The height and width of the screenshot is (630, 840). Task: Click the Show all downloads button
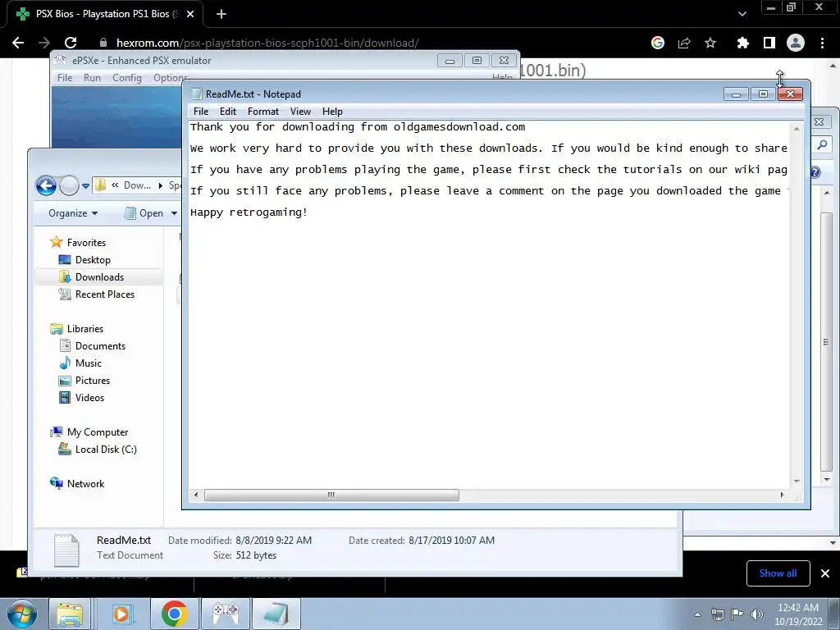point(778,573)
